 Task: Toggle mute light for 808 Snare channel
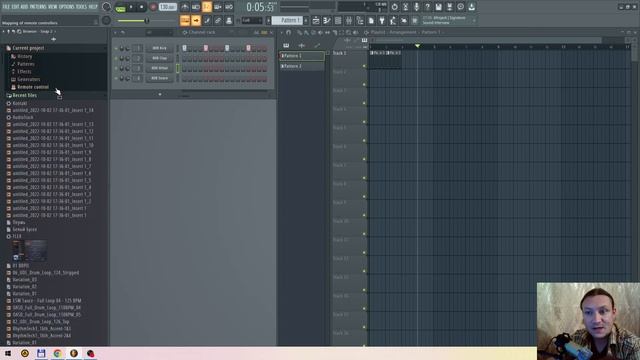tap(116, 78)
